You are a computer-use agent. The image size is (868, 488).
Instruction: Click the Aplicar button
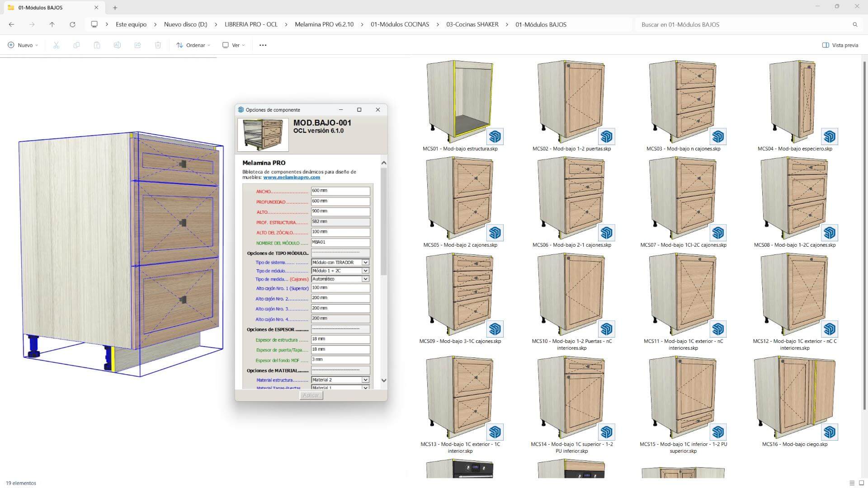[311, 395]
